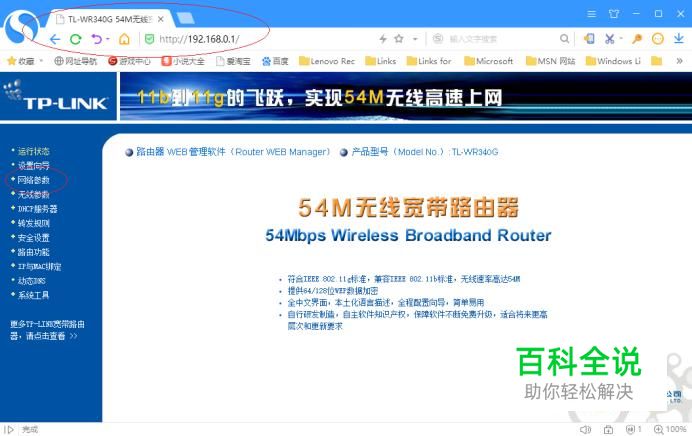
Task: Click the green security shield icon
Action: click(150, 39)
